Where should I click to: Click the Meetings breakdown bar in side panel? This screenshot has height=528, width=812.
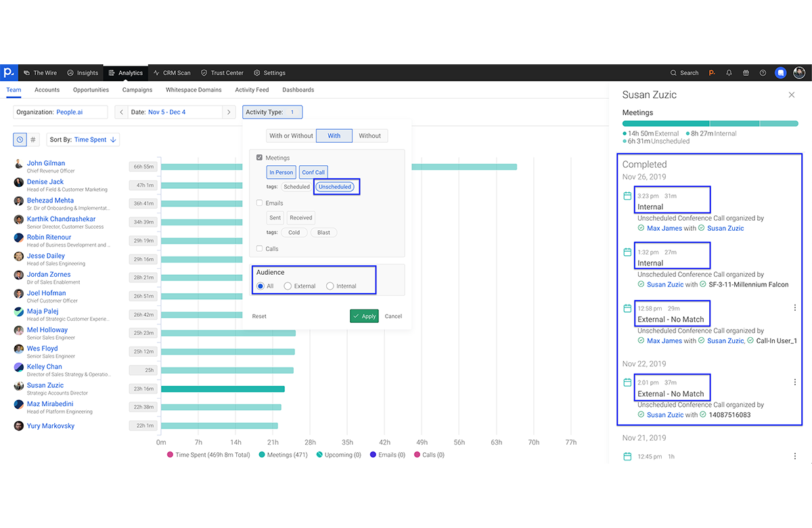tap(710, 124)
